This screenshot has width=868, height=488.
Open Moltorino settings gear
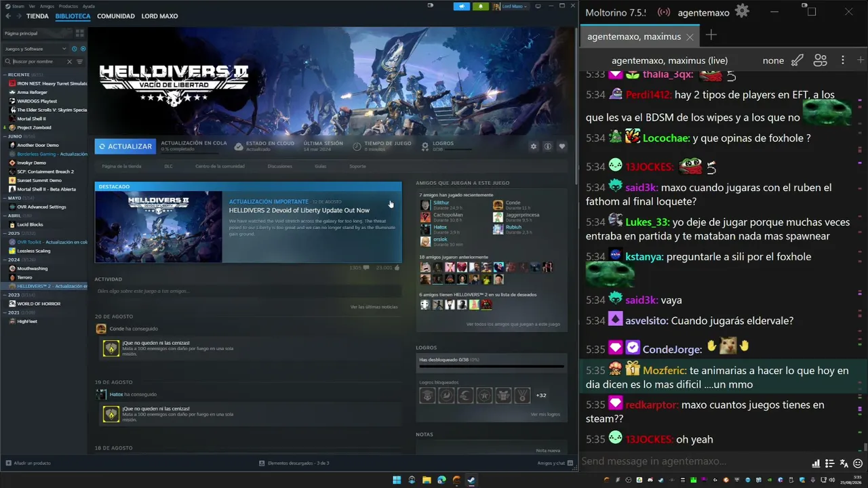pyautogui.click(x=742, y=11)
